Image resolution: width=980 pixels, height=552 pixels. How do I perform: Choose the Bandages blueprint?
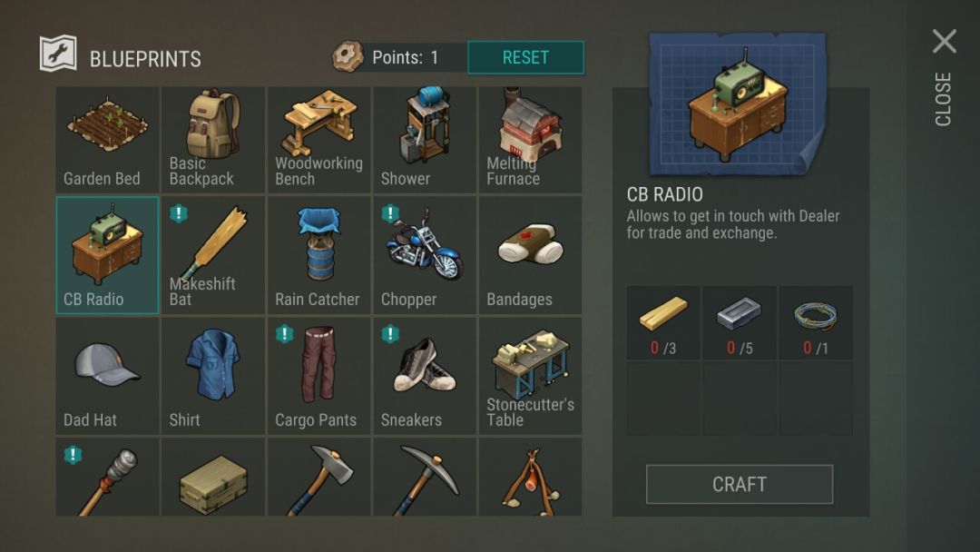pyautogui.click(x=530, y=255)
